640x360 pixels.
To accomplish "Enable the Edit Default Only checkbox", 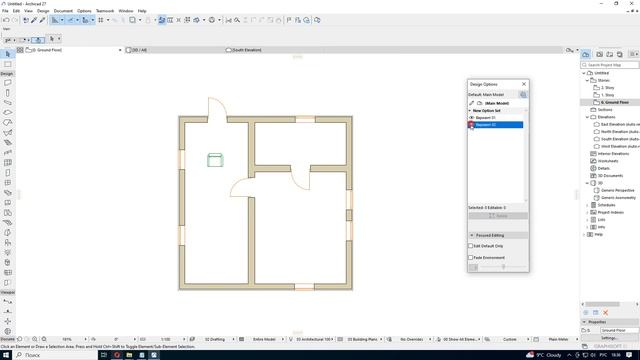I will (x=471, y=246).
